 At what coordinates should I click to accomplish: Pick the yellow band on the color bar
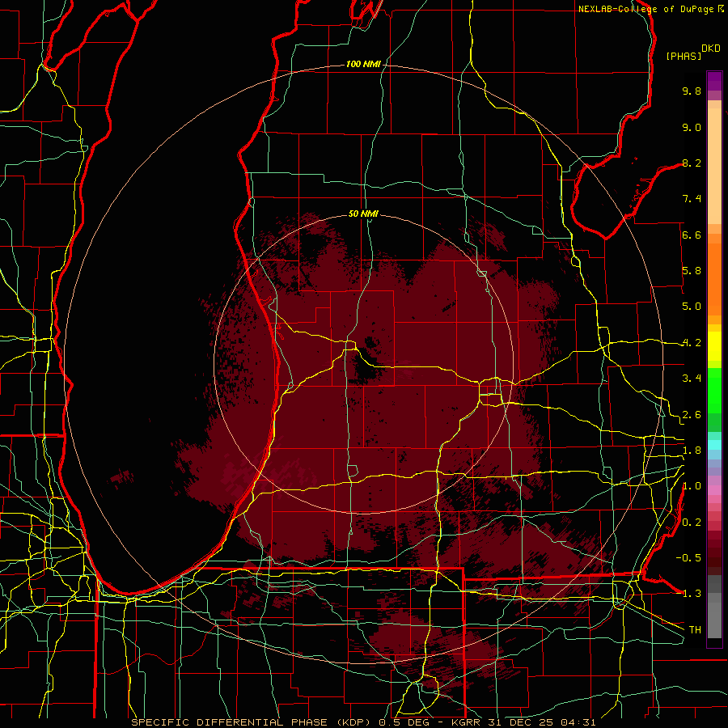click(714, 346)
